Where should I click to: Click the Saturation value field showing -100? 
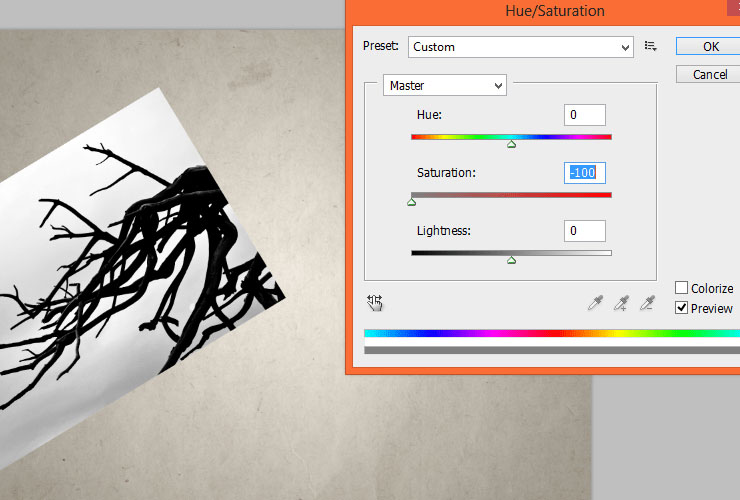(x=585, y=173)
